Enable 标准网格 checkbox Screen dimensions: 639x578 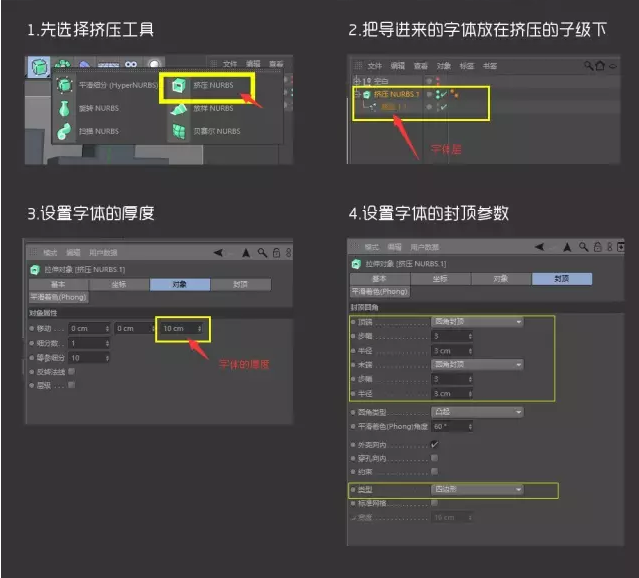(x=434, y=503)
